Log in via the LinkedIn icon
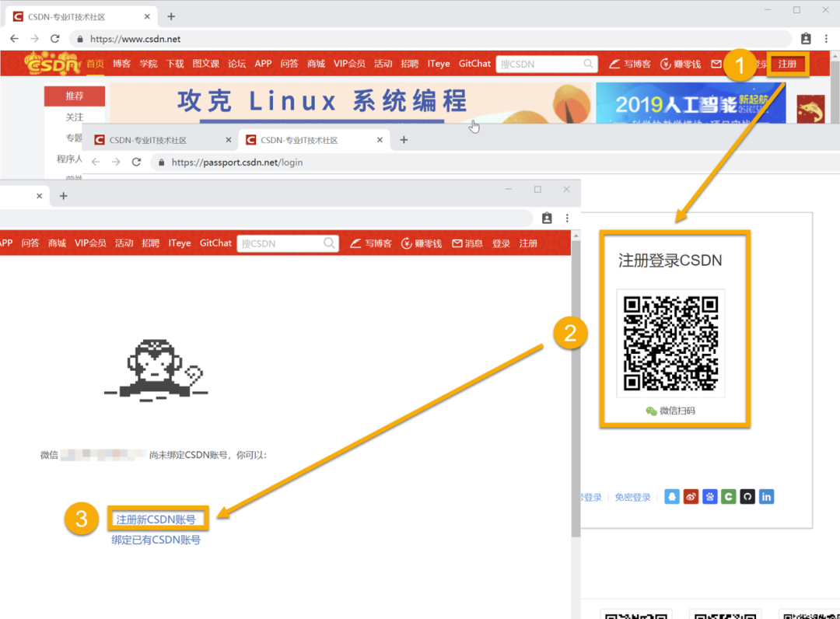Viewport: 840px width, 619px height. (x=766, y=496)
